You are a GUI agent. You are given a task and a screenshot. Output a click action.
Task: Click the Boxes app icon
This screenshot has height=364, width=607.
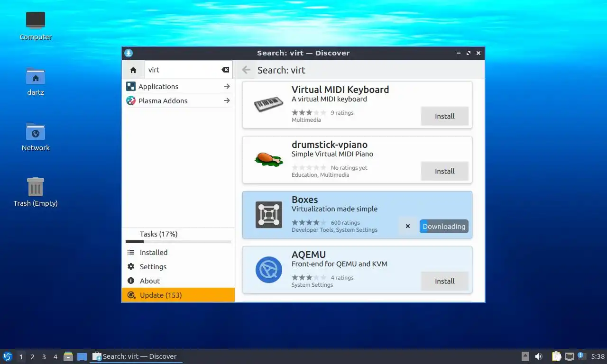coord(269,215)
